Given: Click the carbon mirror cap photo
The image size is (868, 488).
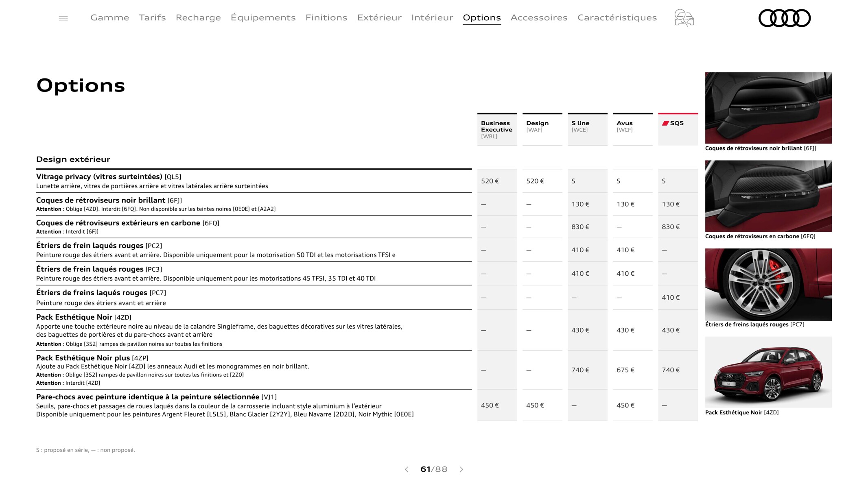Looking at the screenshot, I should 768,196.
